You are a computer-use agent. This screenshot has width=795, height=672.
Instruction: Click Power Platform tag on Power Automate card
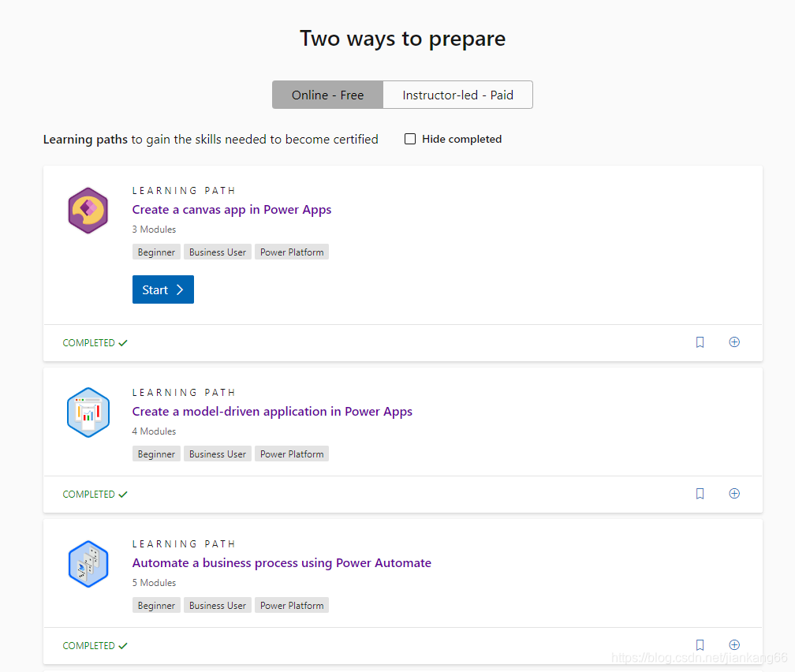coord(292,606)
